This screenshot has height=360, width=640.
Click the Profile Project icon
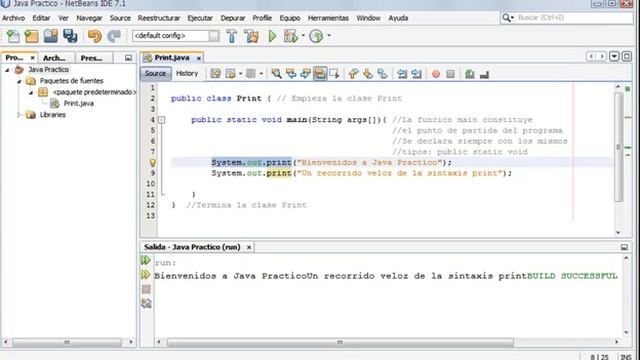tap(316, 36)
